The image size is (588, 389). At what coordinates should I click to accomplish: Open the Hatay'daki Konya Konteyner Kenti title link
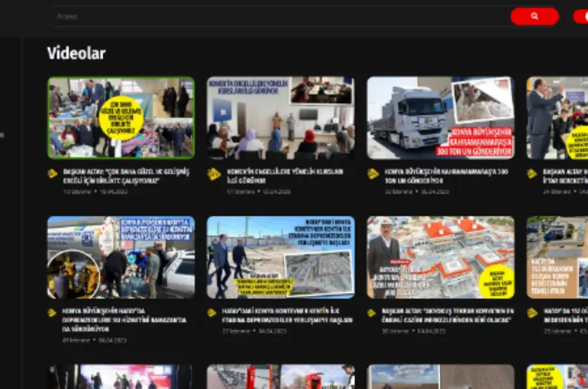(287, 315)
